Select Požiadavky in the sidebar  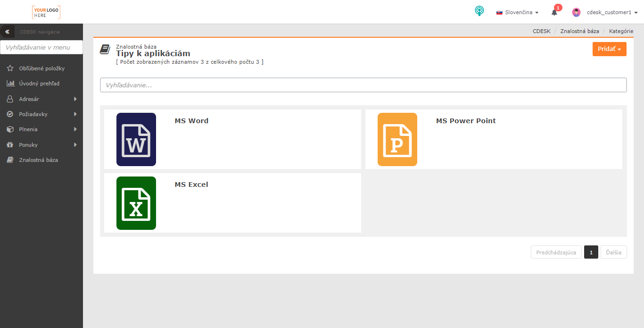tap(33, 114)
